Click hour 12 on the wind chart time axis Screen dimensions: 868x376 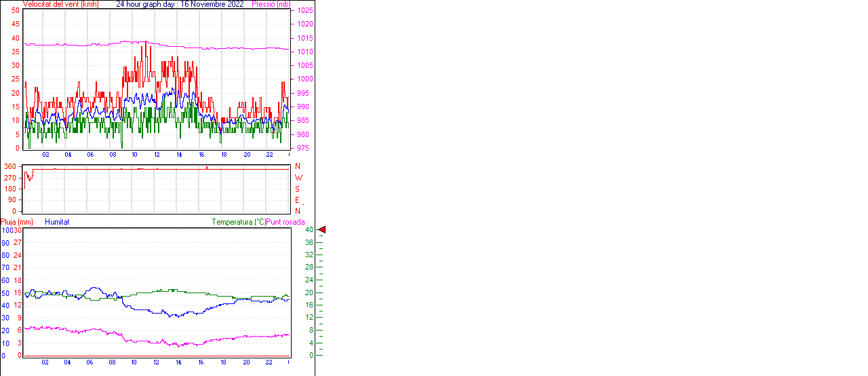(x=157, y=155)
